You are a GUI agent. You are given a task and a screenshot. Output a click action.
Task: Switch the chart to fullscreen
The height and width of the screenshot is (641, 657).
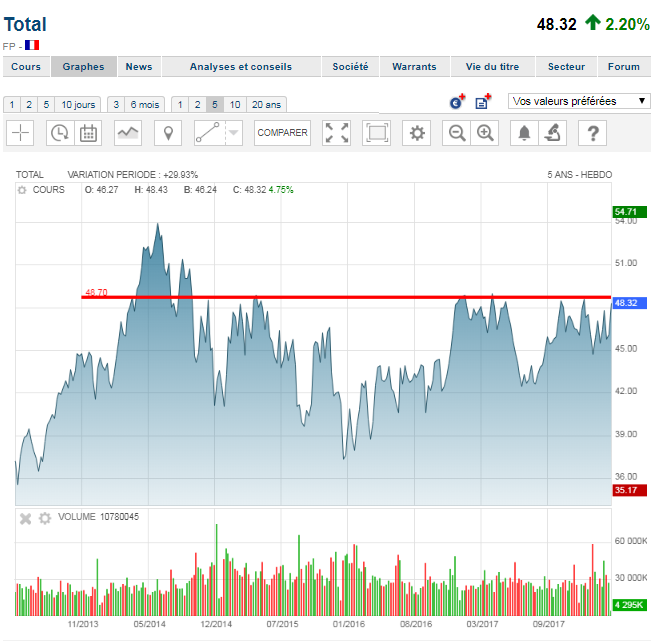coord(337,133)
